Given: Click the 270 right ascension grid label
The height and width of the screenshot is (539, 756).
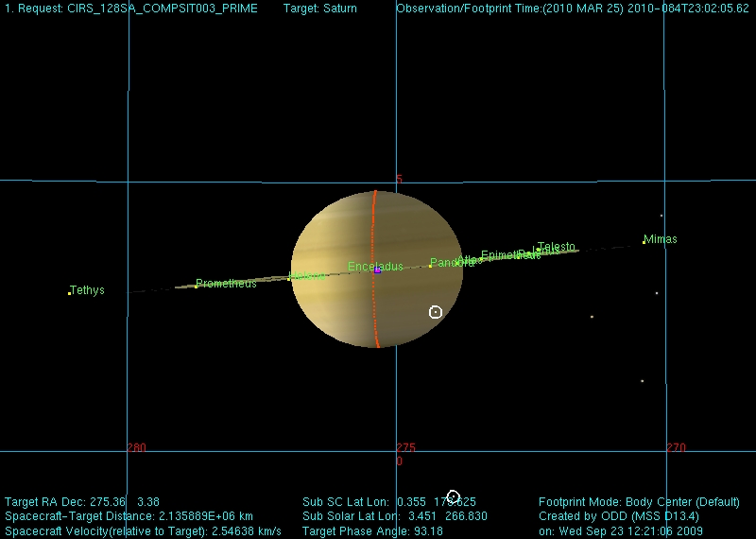Looking at the screenshot, I should point(675,447).
